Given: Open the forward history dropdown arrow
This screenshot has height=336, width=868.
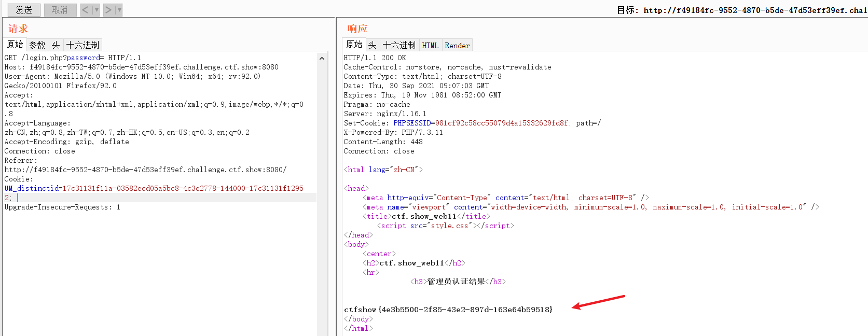Looking at the screenshot, I should 119,10.
